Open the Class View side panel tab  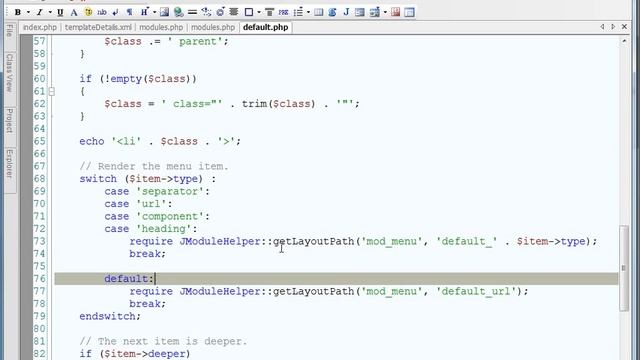(x=9, y=73)
